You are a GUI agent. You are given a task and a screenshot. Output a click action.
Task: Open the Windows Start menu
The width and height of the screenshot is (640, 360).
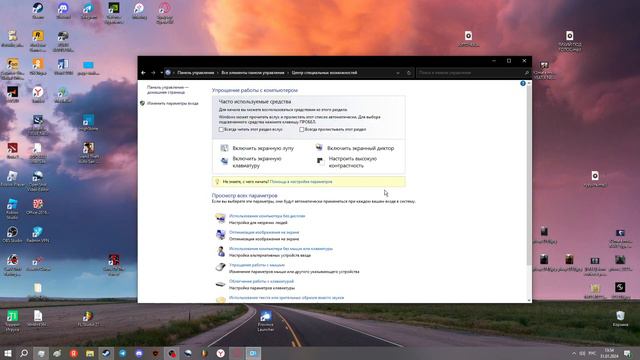coord(8,353)
